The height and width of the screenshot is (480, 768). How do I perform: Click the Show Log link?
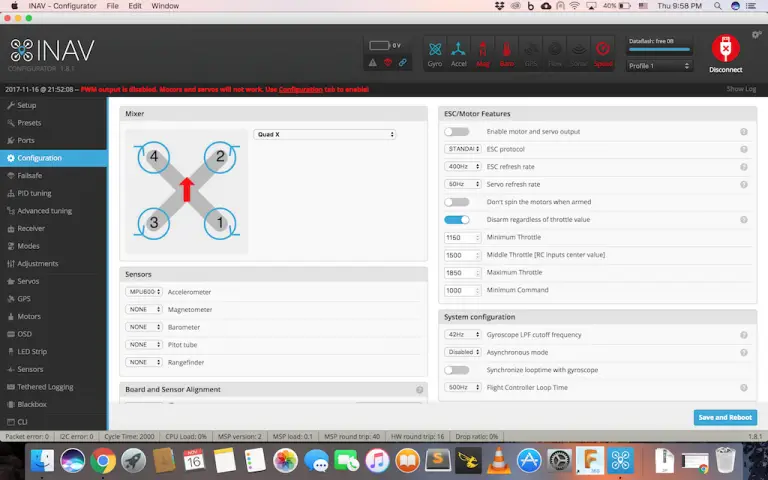click(741, 89)
